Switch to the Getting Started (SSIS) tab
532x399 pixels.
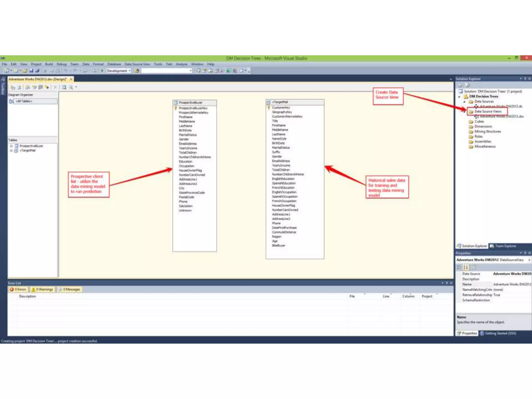(x=498, y=333)
